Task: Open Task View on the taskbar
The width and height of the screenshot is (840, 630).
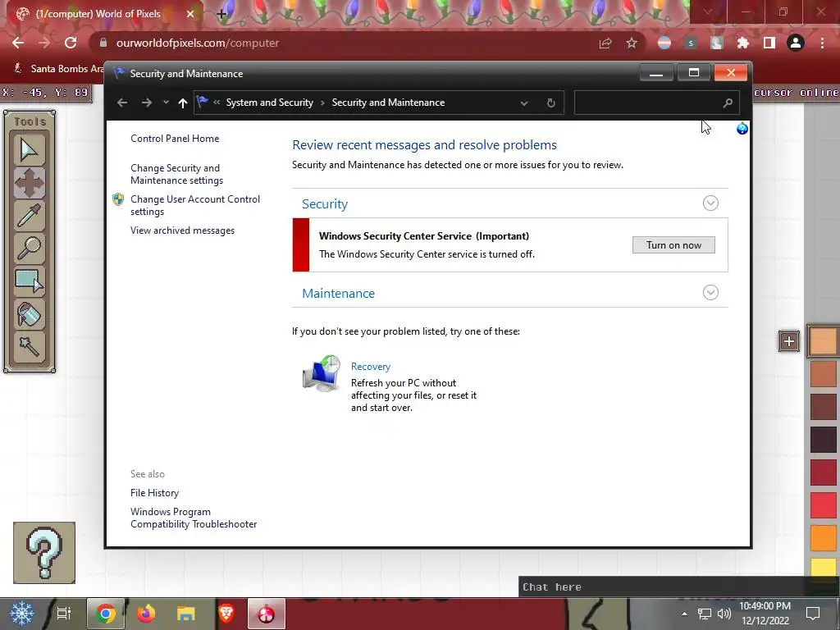Action: pyautogui.click(x=64, y=614)
